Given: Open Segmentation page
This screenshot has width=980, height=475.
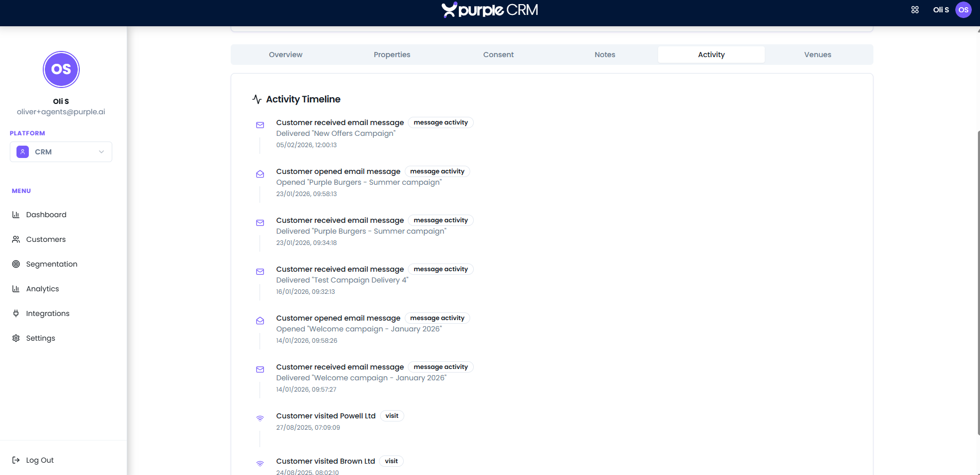Looking at the screenshot, I should (x=51, y=264).
